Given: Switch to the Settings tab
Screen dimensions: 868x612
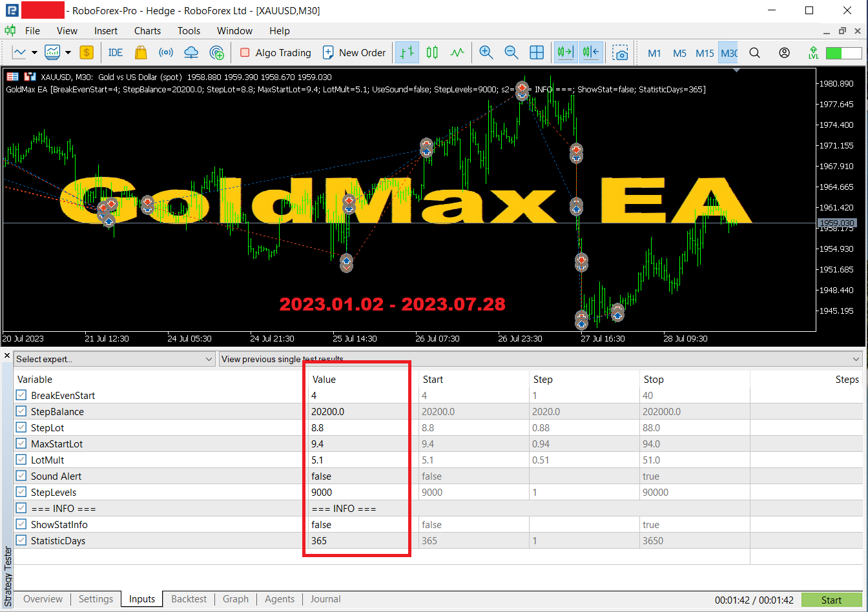Looking at the screenshot, I should pyautogui.click(x=96, y=599).
